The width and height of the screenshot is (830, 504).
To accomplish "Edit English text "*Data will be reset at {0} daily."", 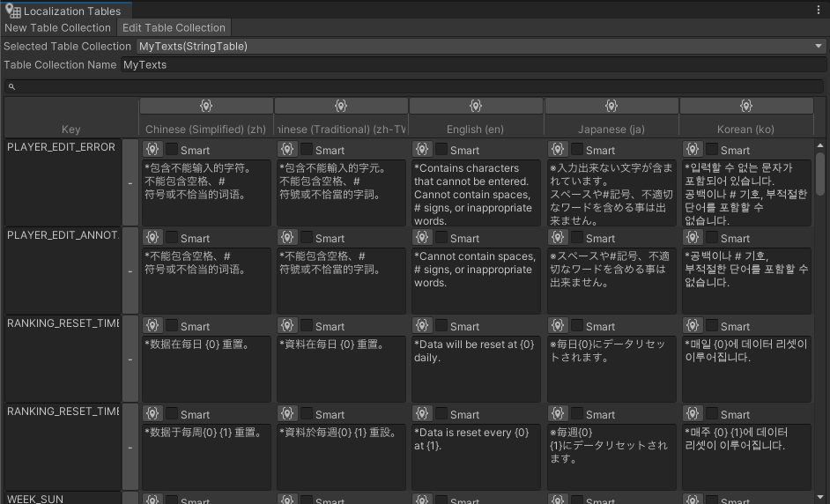I will 476,369.
